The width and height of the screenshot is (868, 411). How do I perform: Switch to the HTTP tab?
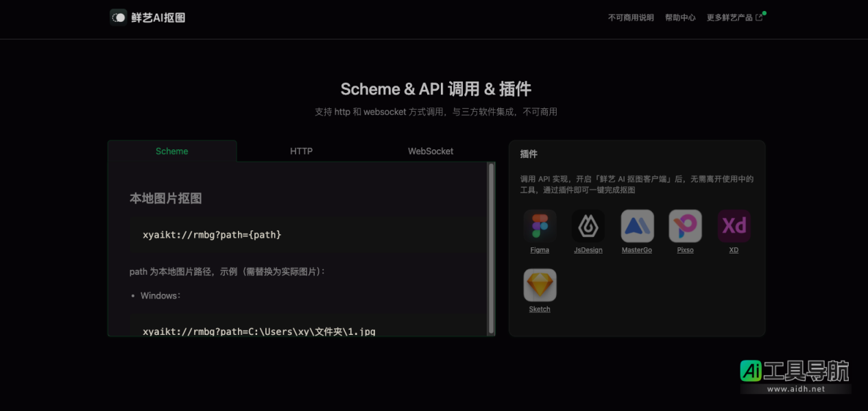tap(302, 151)
